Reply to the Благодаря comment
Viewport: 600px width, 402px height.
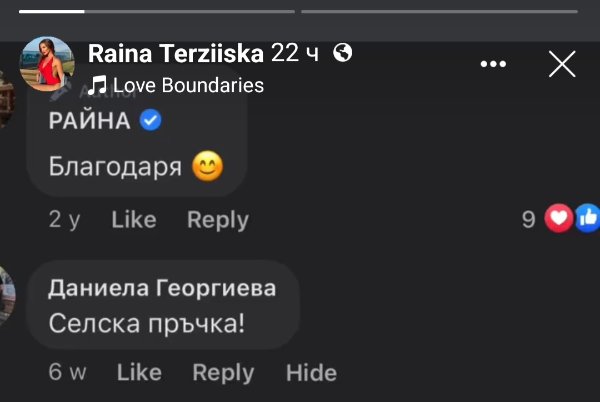tap(217, 220)
